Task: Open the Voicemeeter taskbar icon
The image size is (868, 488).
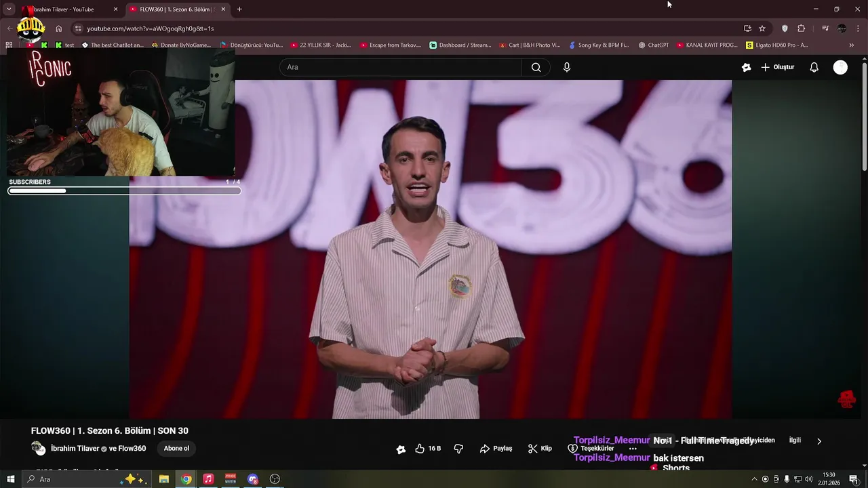Action: coord(231,479)
